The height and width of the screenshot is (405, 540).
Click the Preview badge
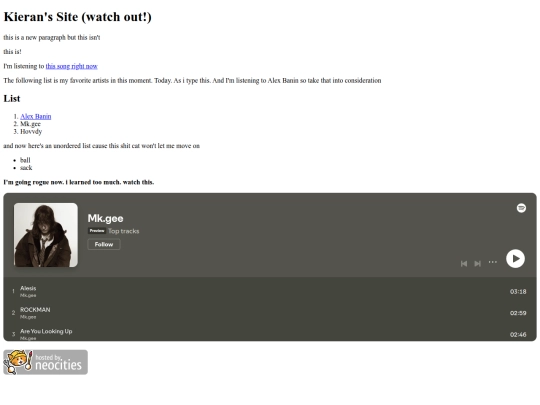[x=97, y=231]
